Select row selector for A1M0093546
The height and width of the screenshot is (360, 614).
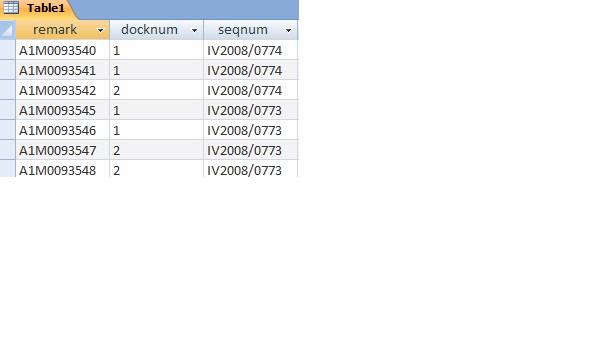coord(7,130)
